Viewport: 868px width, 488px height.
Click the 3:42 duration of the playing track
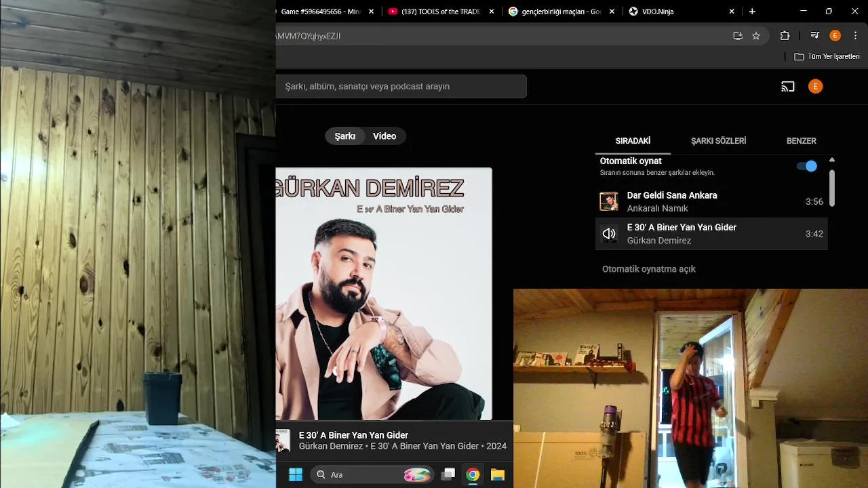click(x=814, y=234)
